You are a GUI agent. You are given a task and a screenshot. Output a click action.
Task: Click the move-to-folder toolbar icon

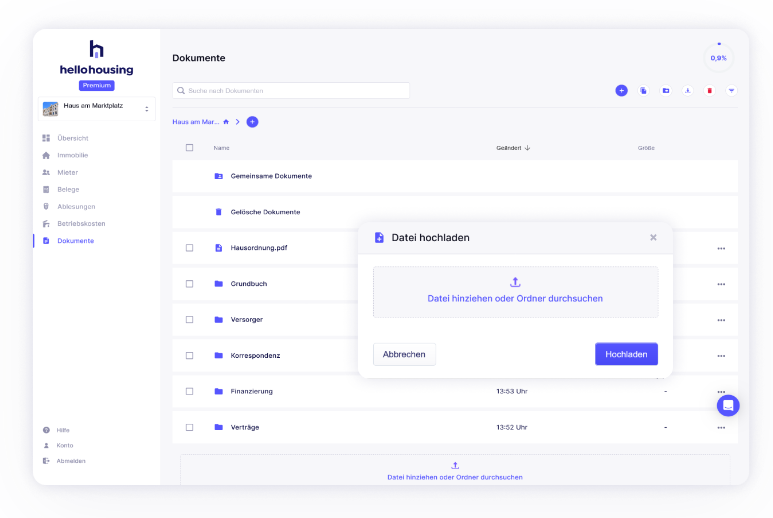(666, 90)
